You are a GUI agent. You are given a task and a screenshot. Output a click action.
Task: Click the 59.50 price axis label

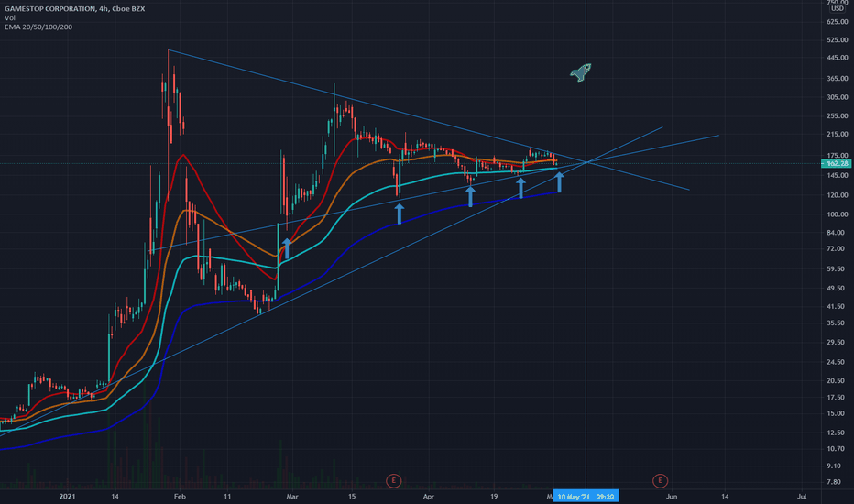click(x=836, y=269)
